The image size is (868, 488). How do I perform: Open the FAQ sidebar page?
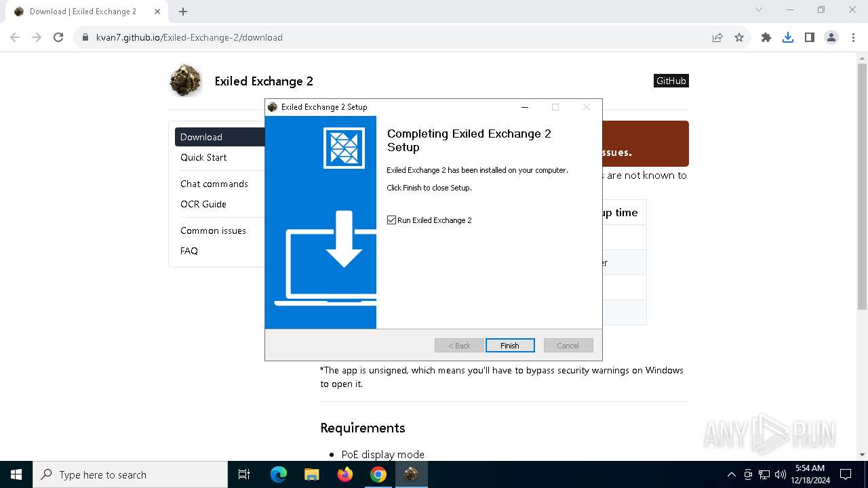pos(189,251)
